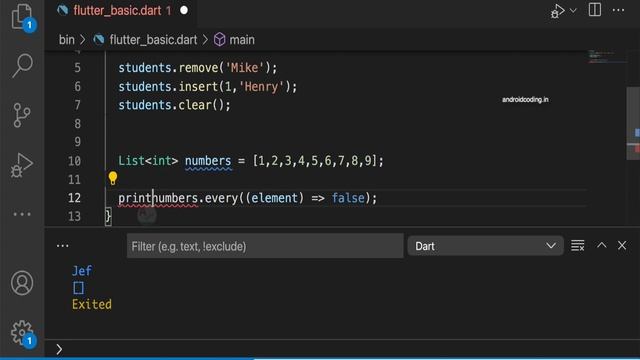The width and height of the screenshot is (640, 360).
Task: Open the editor More Actions menu
Action: tap(618, 10)
